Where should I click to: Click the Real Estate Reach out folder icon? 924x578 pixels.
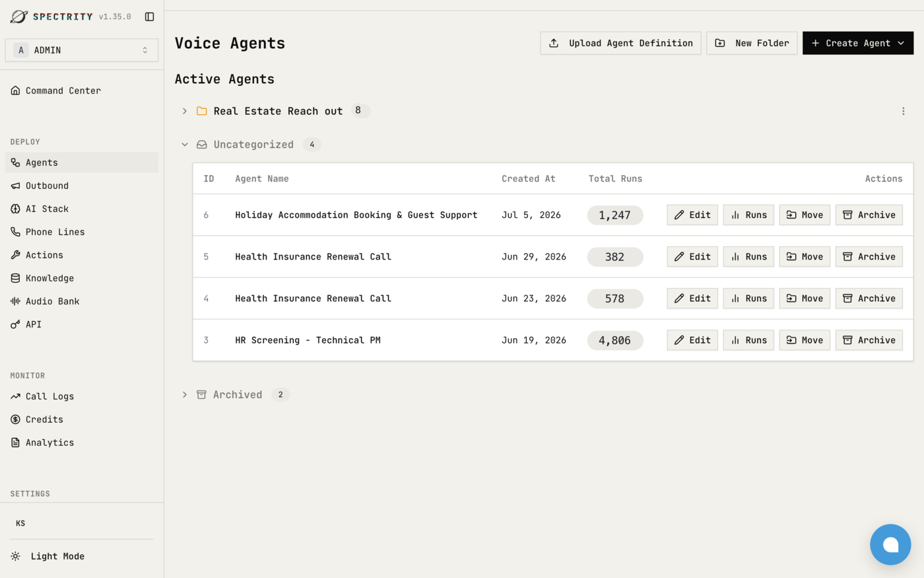pos(202,111)
